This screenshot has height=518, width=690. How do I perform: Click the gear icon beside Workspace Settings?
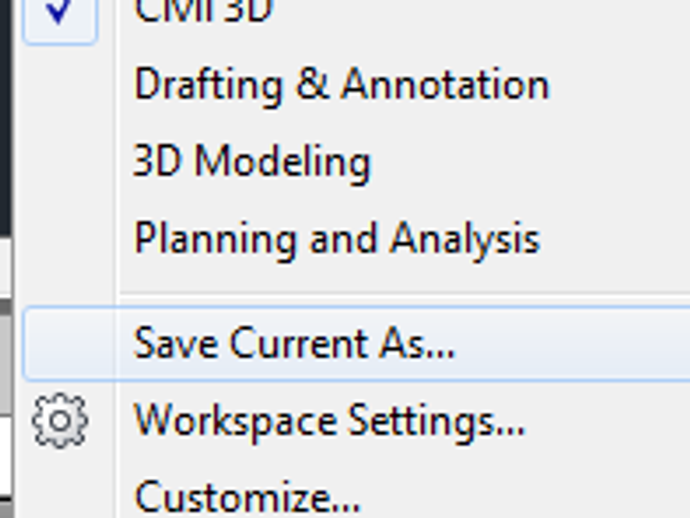59,421
